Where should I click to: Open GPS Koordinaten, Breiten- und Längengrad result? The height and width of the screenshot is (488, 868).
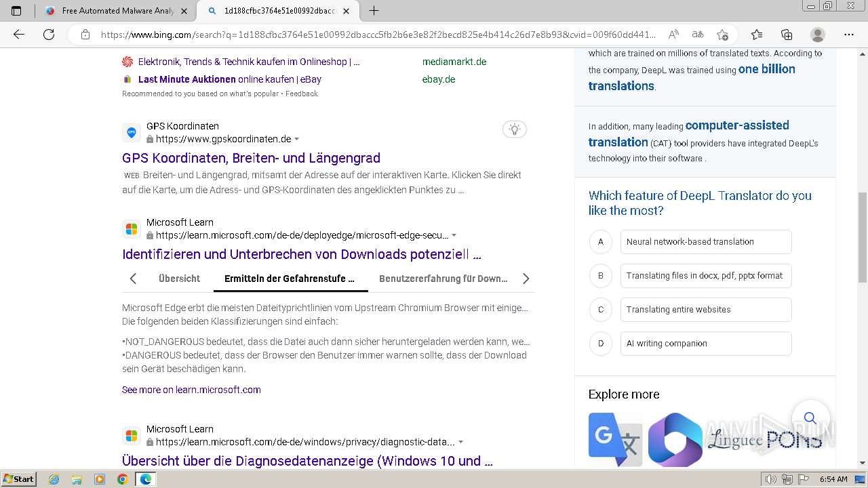click(x=251, y=158)
